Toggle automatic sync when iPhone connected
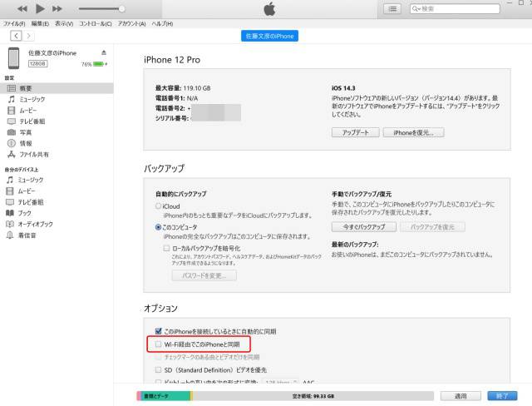This screenshot has width=532, height=406. click(158, 331)
